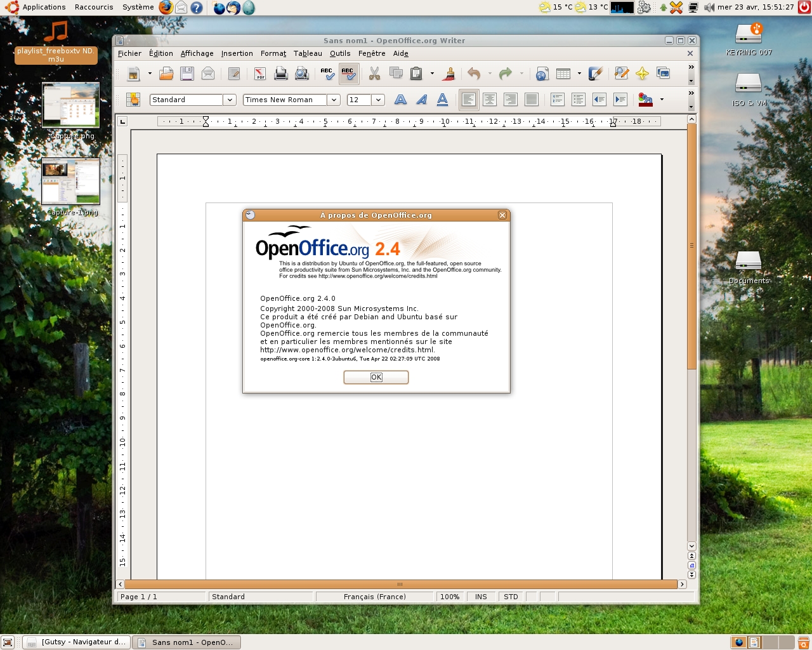Select the format paintbrush tool
Image resolution: width=812 pixels, height=650 pixels.
coord(449,74)
